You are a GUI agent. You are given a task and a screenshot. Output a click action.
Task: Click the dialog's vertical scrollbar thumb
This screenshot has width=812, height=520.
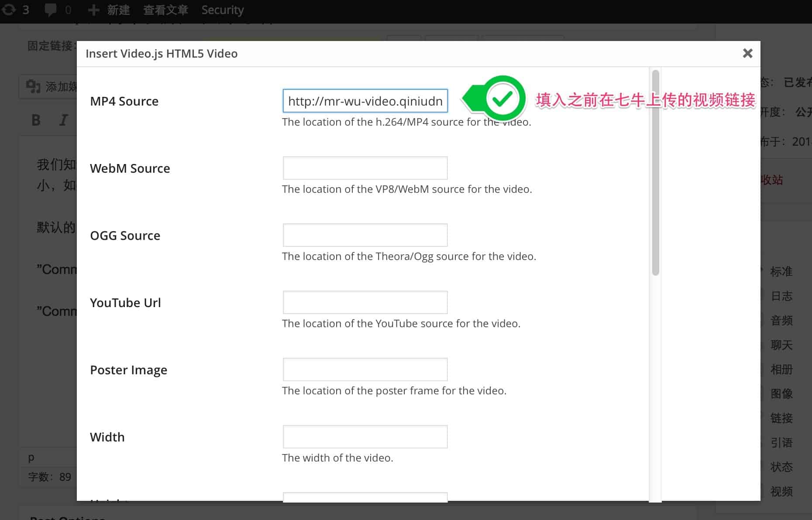tap(655, 173)
